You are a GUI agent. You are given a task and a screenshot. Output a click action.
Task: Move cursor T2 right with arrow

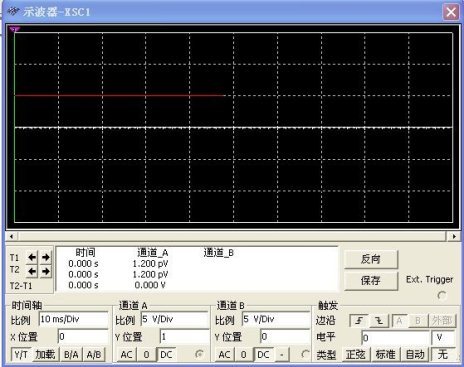coord(46,271)
